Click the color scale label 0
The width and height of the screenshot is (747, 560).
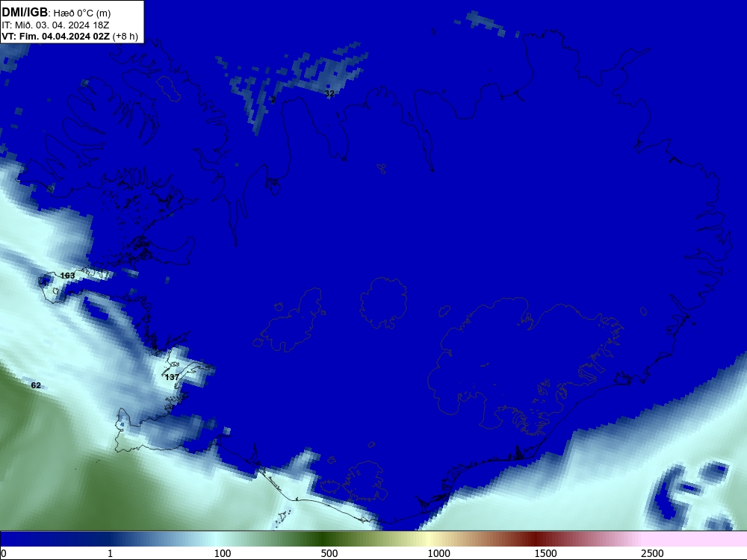[x=4, y=553]
